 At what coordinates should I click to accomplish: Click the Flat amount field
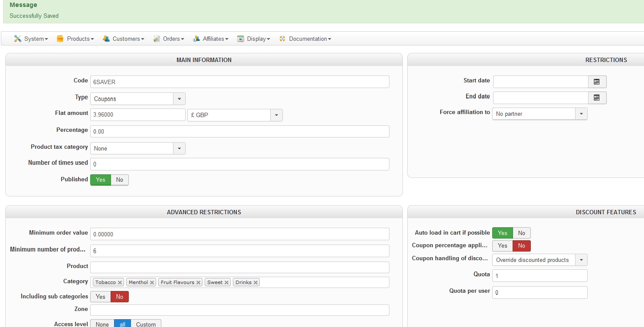(138, 114)
